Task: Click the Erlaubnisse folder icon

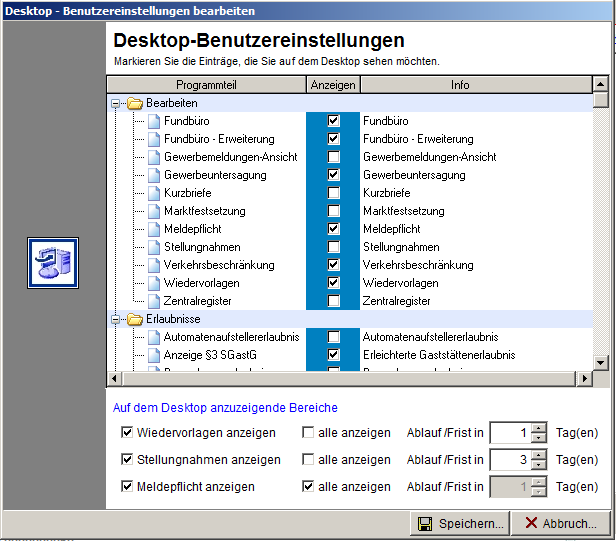Action: [x=134, y=319]
